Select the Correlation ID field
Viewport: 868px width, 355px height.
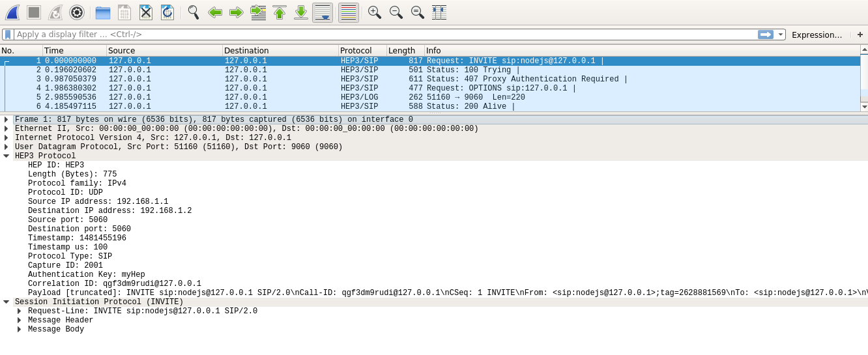point(115,283)
